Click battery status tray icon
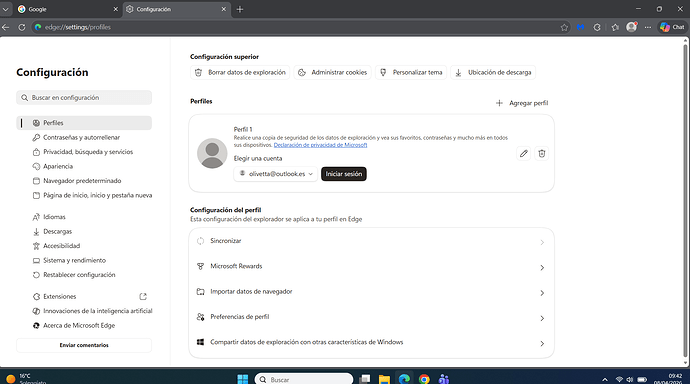The height and width of the screenshot is (384, 690). click(642, 380)
